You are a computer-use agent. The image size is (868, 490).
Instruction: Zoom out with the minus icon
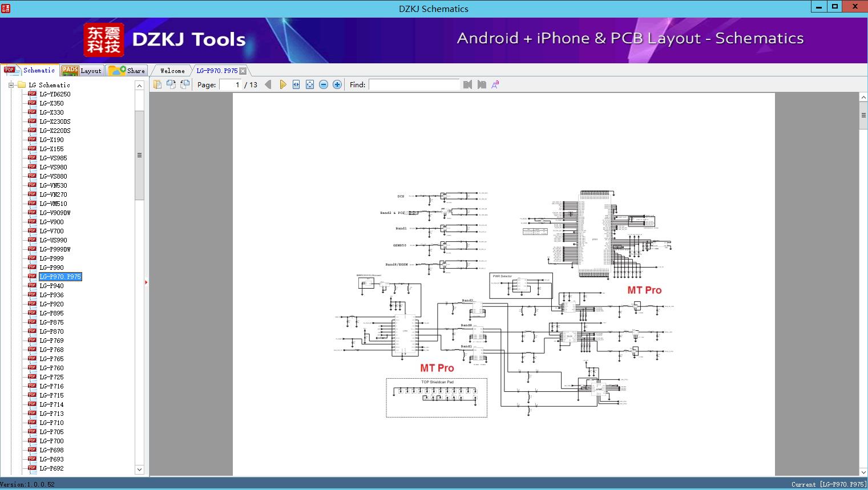coord(324,84)
